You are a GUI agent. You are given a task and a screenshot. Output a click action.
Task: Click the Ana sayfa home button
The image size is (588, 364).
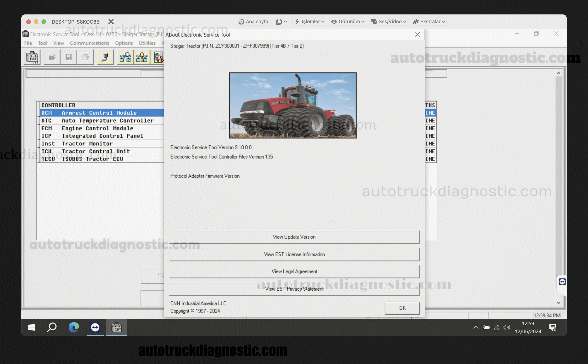tap(253, 22)
